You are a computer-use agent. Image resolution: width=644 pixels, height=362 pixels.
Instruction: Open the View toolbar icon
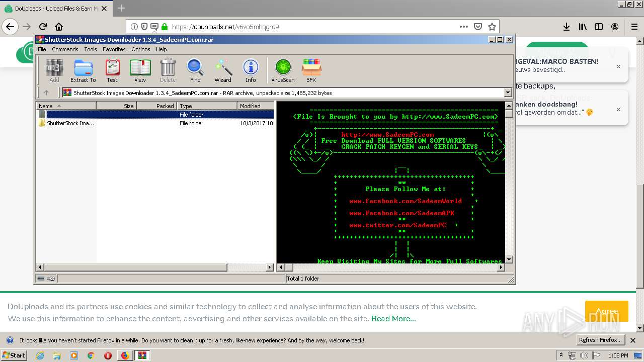coord(140,70)
